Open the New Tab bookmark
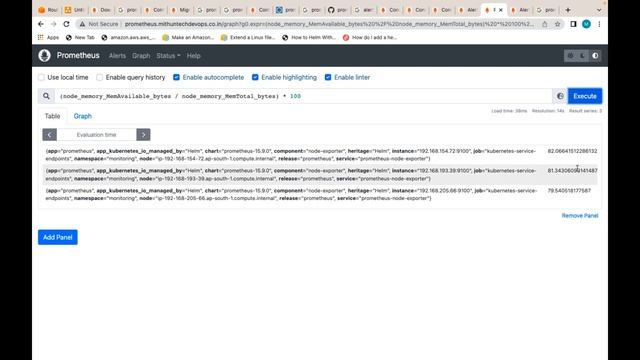 [x=80, y=37]
